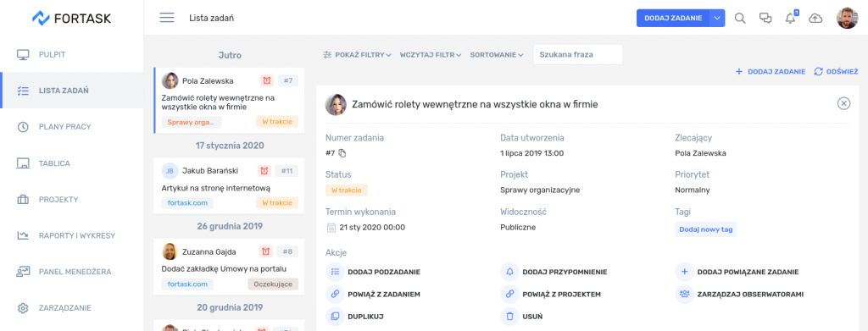Viewport: 868px width, 331px height.
Task: Go to Pulpit in sidebar
Action: pos(72,54)
